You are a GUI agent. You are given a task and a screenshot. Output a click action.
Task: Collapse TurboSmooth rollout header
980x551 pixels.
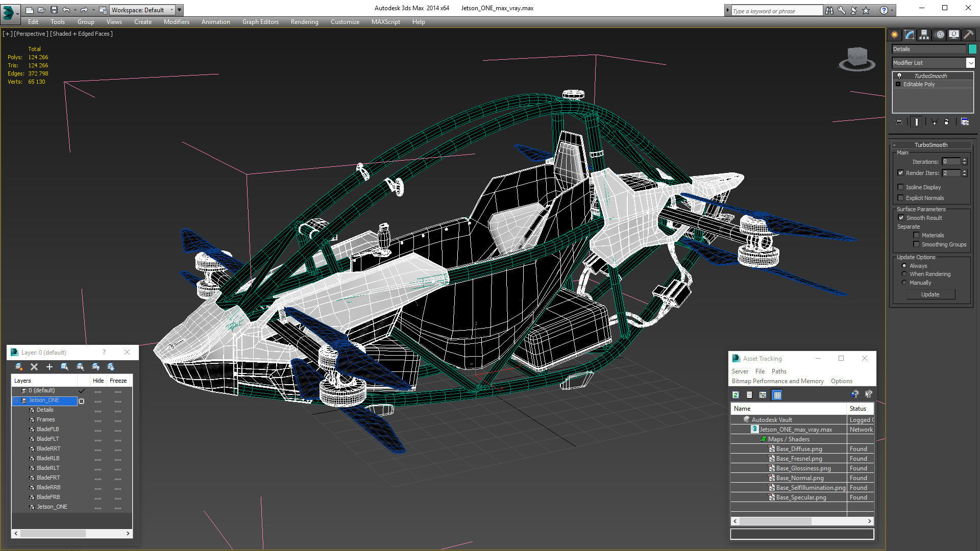click(x=930, y=145)
